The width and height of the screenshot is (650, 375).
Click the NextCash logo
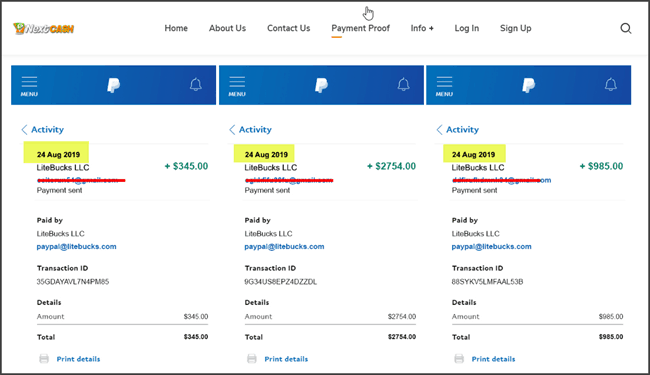44,28
